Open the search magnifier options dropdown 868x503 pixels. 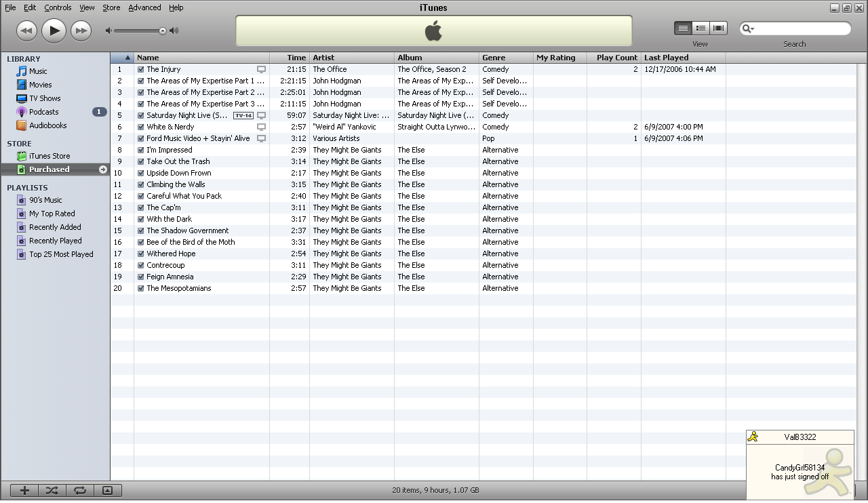(748, 28)
